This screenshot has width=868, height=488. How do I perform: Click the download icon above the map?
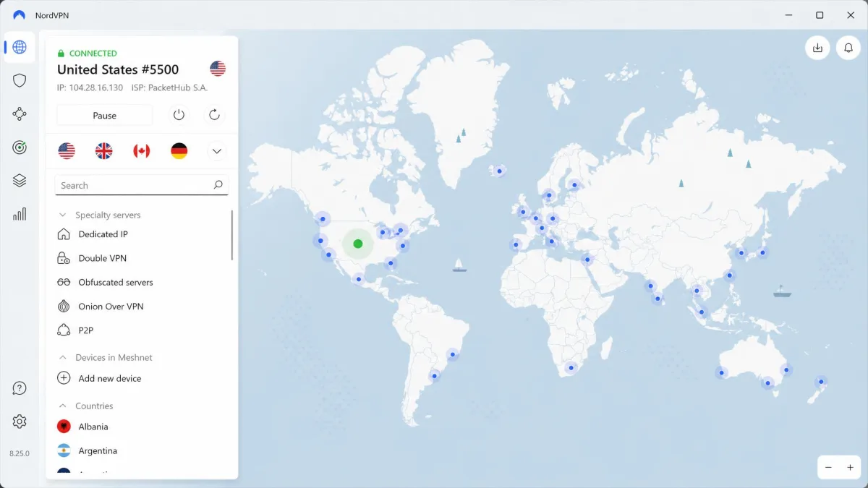817,48
